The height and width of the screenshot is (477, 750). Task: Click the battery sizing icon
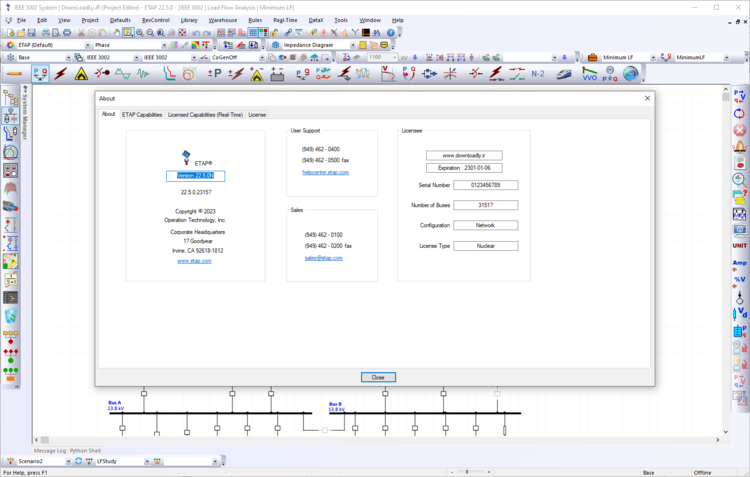click(277, 74)
